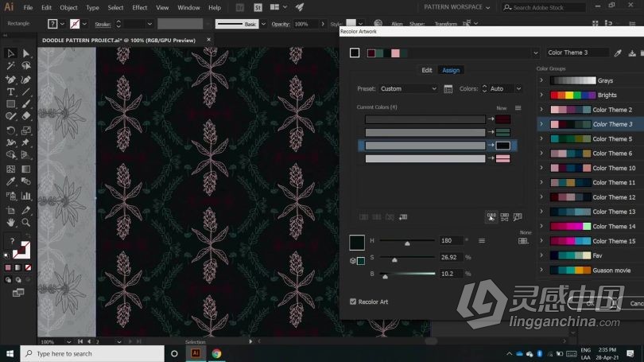644x362 pixels.
Task: Click the eyedropper icon beside the Color Theme 3 name field
Action: pos(618,53)
